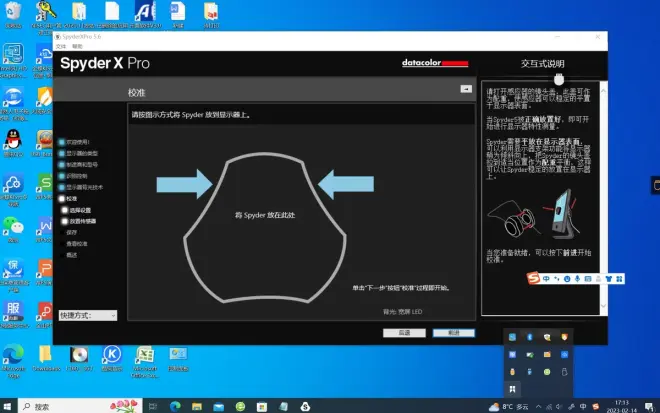This screenshot has width=660, height=413.
Task: Open the DVD disc desktop icon
Action: [x=79, y=359]
